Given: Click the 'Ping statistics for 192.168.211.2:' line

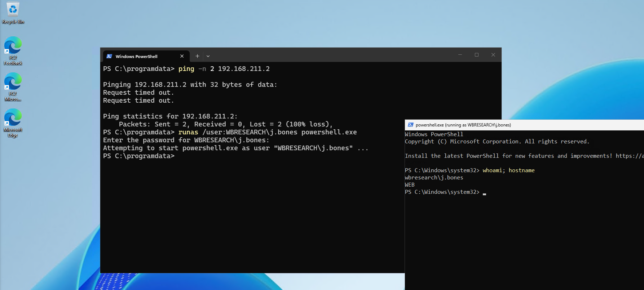Looking at the screenshot, I should coord(170,116).
